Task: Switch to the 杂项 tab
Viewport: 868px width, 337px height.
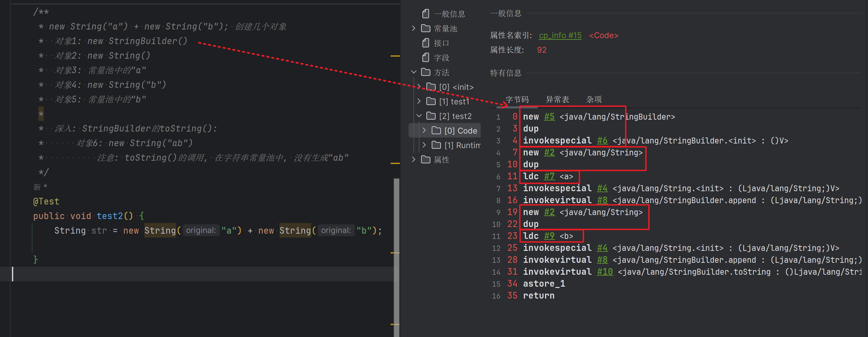Action: tap(593, 99)
